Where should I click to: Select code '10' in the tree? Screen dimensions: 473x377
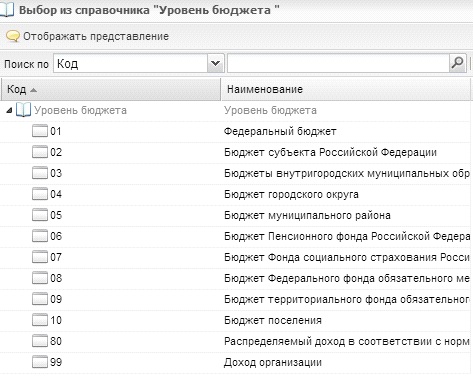pos(56,320)
